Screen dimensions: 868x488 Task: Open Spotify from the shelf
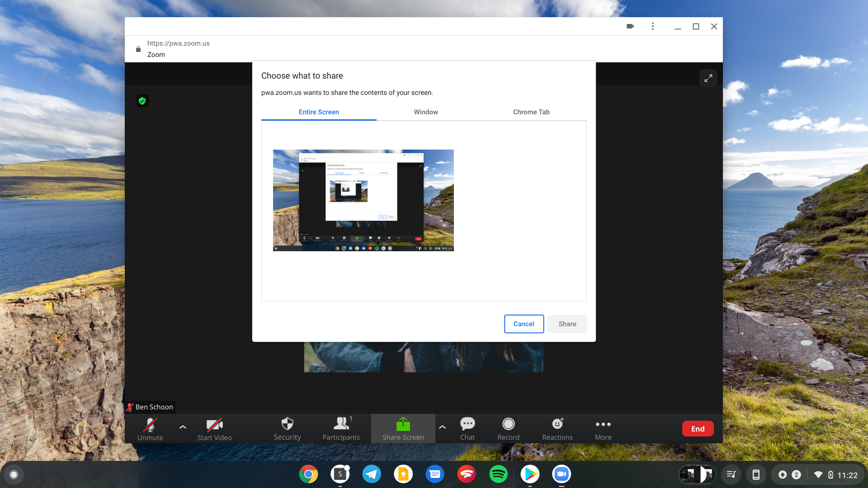(x=498, y=474)
